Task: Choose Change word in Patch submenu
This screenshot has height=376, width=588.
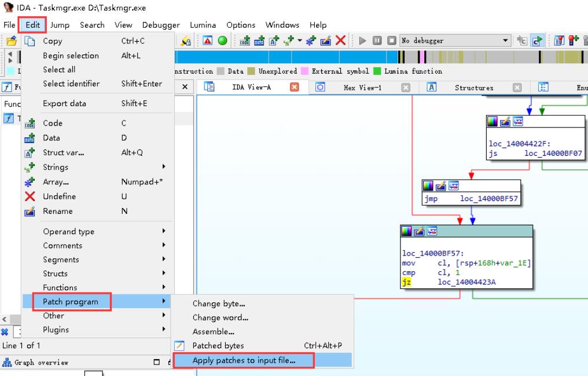Action: tap(262, 317)
